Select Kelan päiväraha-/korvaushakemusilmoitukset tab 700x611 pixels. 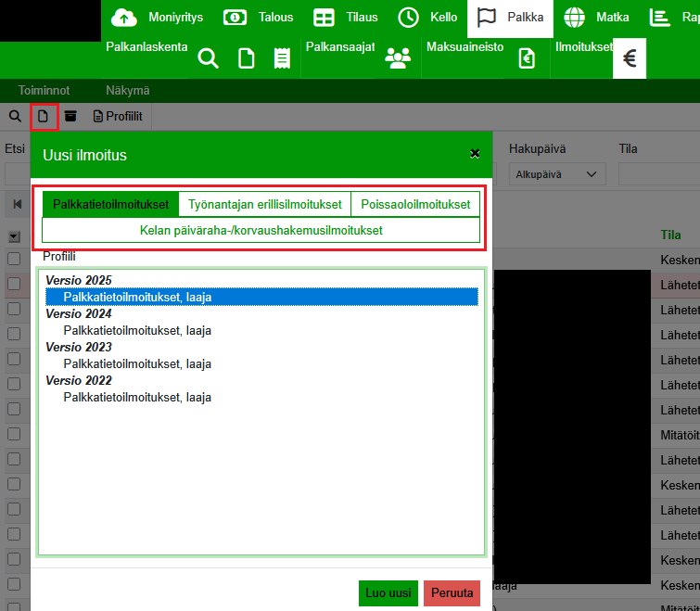click(261, 230)
